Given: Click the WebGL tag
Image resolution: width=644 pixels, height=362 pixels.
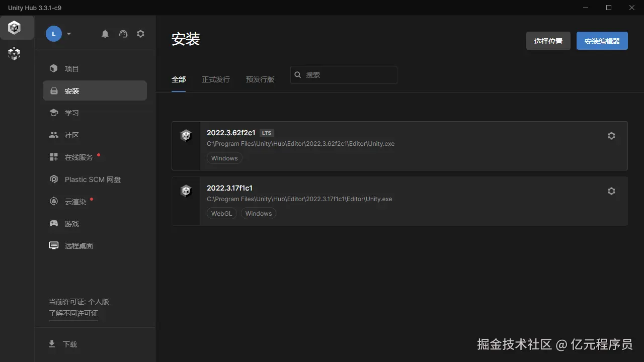Looking at the screenshot, I should tap(222, 214).
